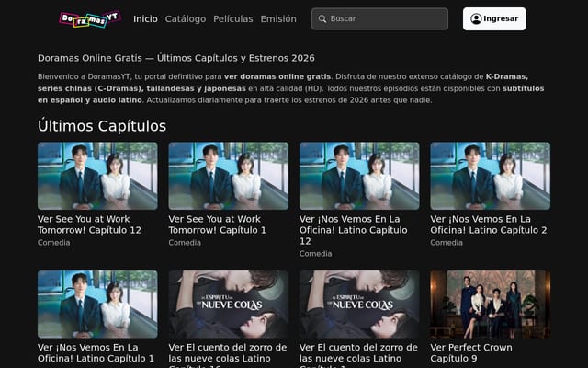
Task: Open thumbnail for ¡Nos Vemos En La Oficina! Latino Capítulo 1
Action: (x=97, y=305)
